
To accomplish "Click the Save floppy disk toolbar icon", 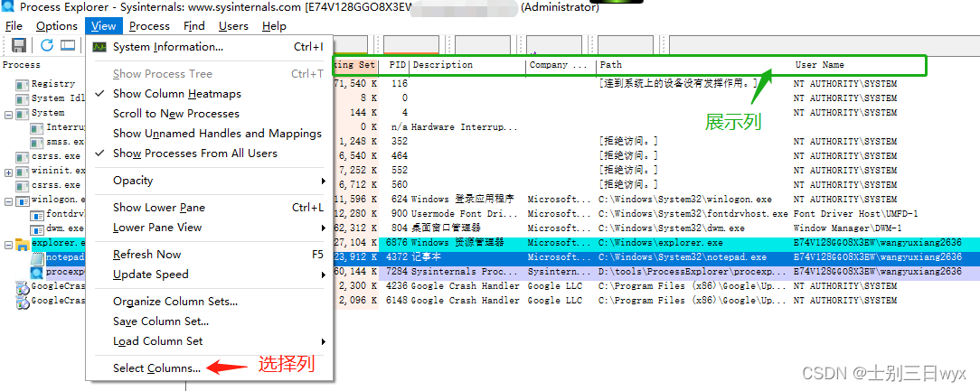I will point(19,45).
